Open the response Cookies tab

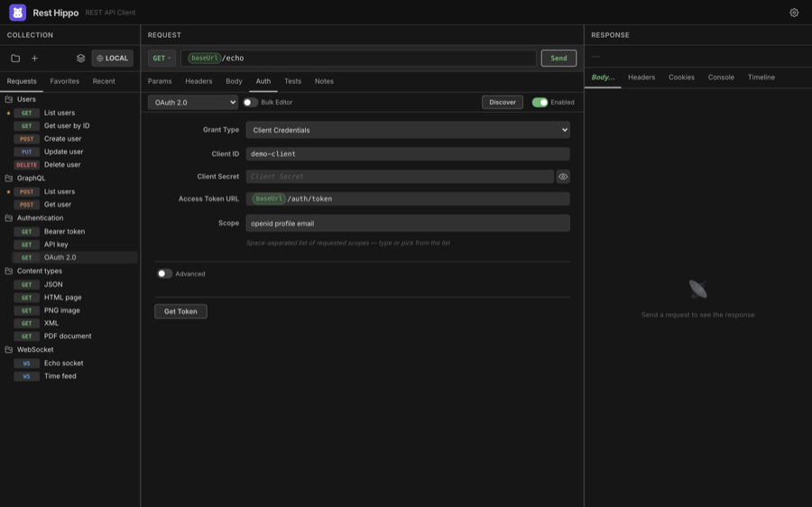click(x=681, y=78)
